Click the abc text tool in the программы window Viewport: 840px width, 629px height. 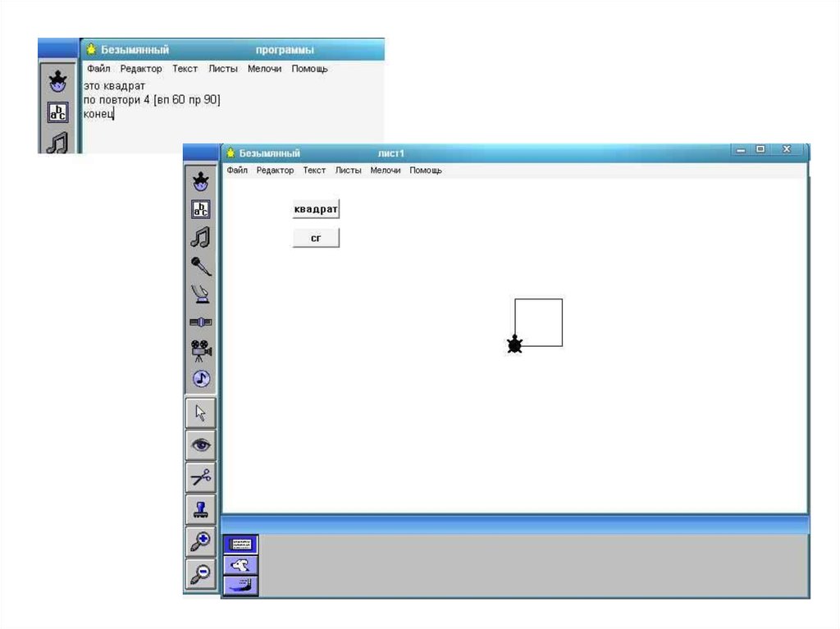(x=58, y=112)
